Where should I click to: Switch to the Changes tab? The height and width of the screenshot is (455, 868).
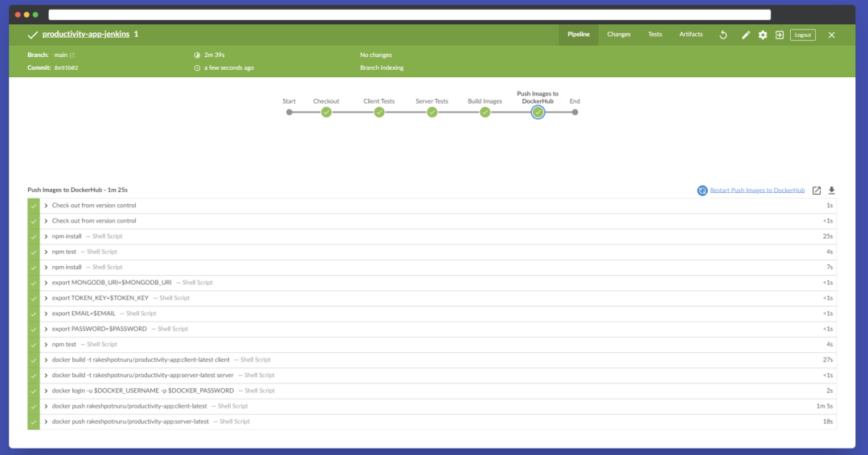(618, 35)
